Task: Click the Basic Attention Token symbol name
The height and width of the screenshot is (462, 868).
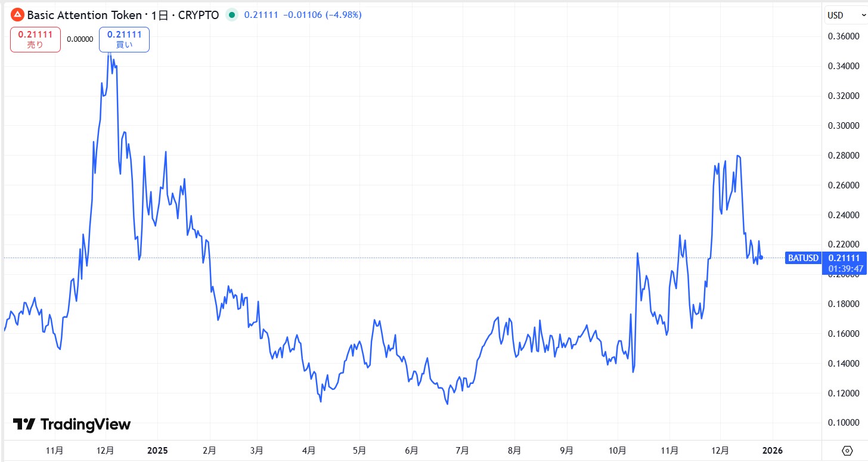Action: (x=85, y=14)
